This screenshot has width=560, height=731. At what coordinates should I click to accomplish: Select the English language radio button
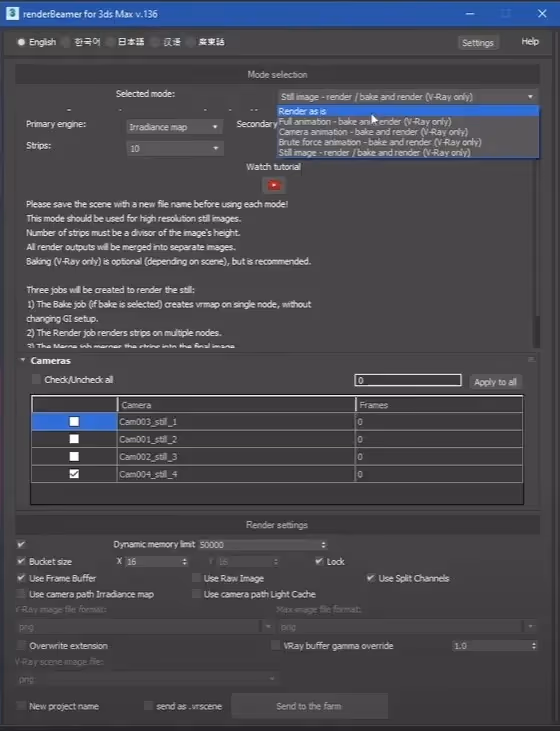point(21,42)
